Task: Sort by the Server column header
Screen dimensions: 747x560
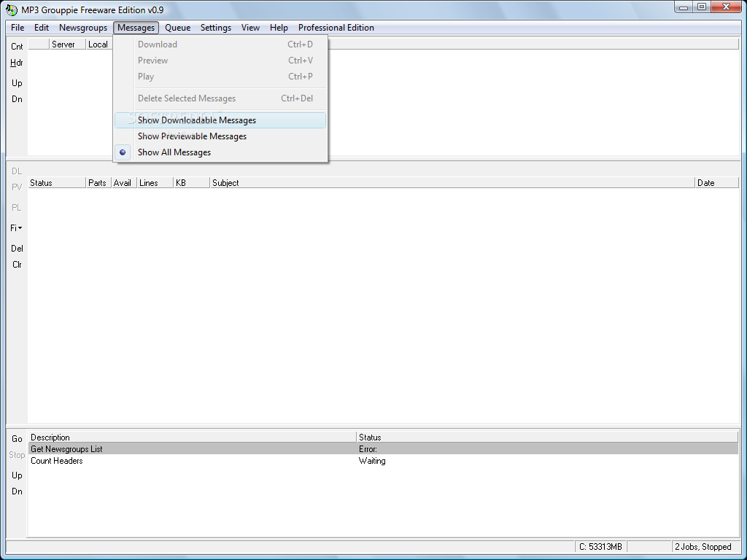Action: tap(68, 44)
